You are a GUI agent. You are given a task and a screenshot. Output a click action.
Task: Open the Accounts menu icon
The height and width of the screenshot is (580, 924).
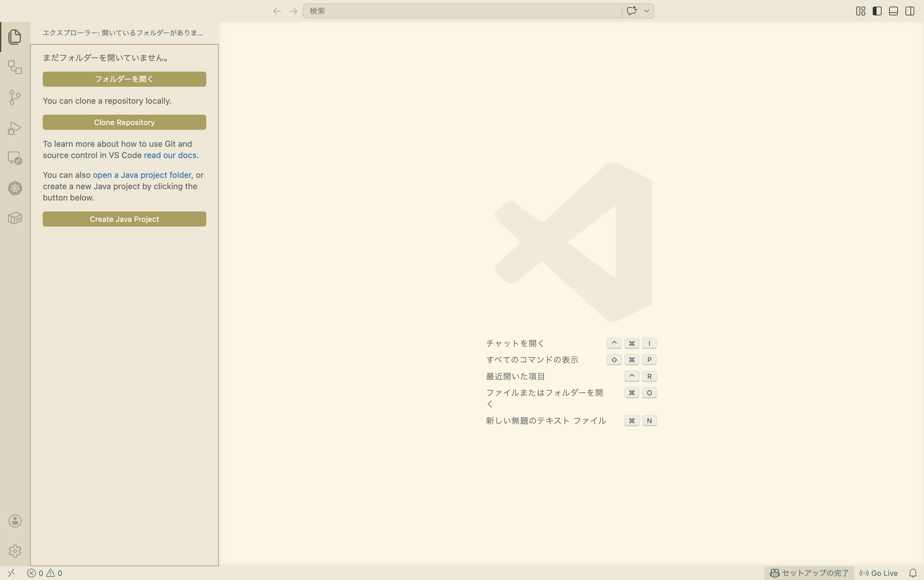14,521
